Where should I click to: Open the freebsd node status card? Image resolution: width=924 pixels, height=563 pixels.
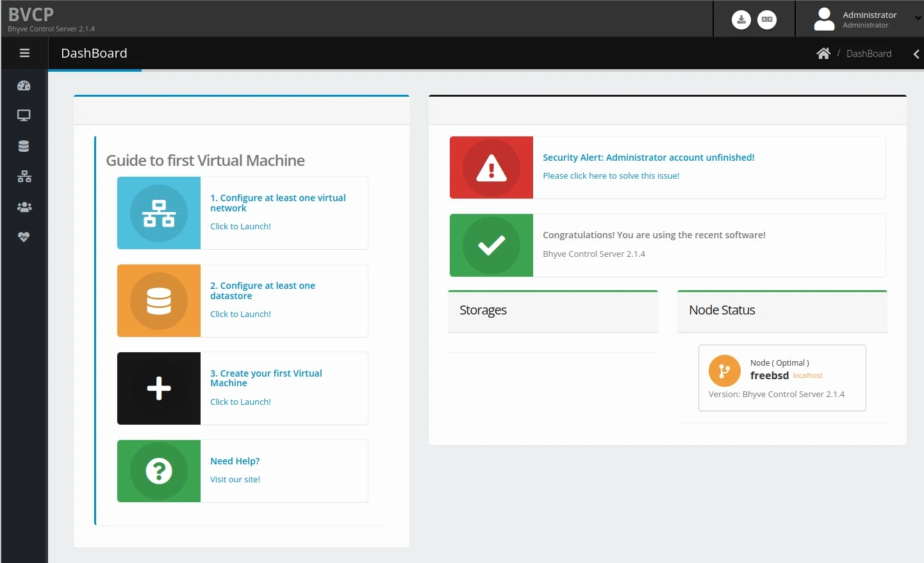point(782,378)
